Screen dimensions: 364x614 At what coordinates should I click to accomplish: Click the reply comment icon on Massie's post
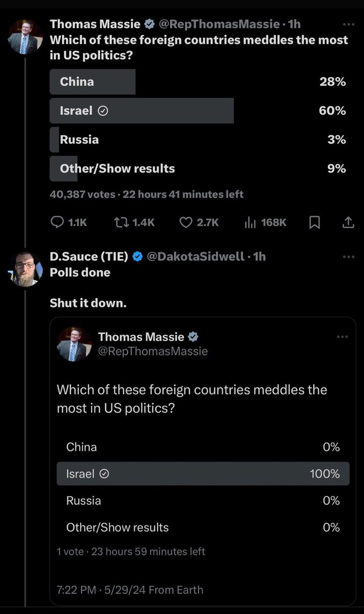[56, 222]
